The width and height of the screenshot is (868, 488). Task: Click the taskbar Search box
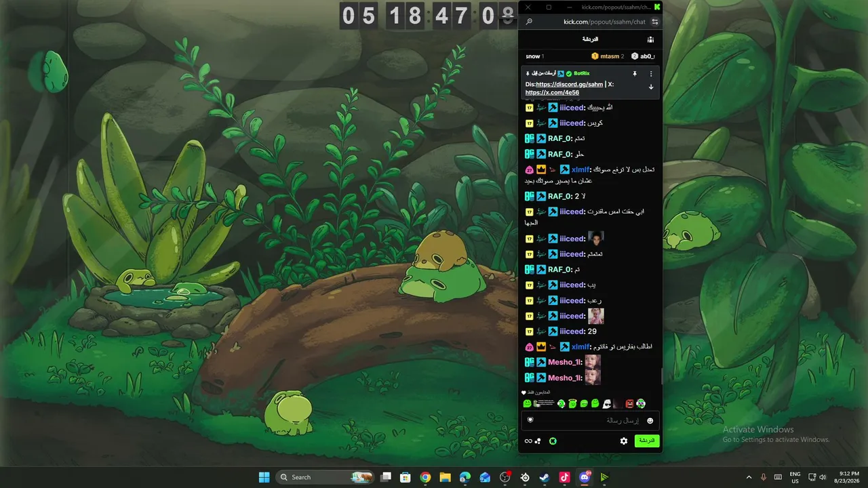(326, 477)
